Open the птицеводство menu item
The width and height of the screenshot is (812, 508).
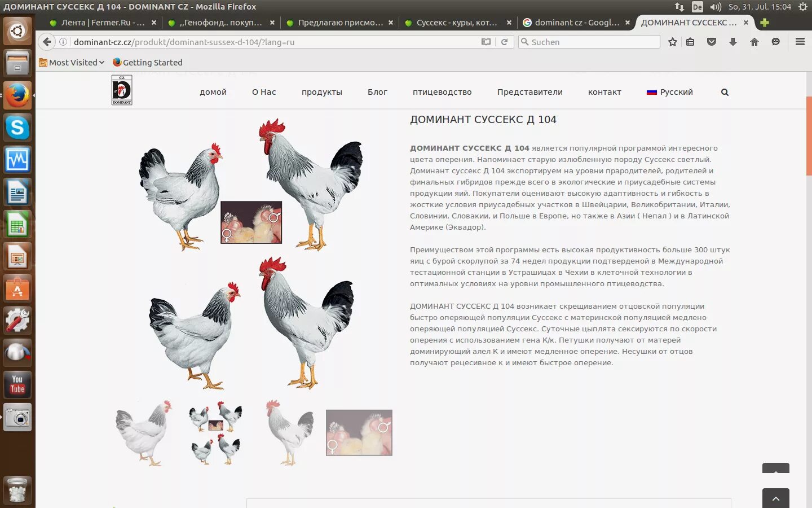click(442, 92)
